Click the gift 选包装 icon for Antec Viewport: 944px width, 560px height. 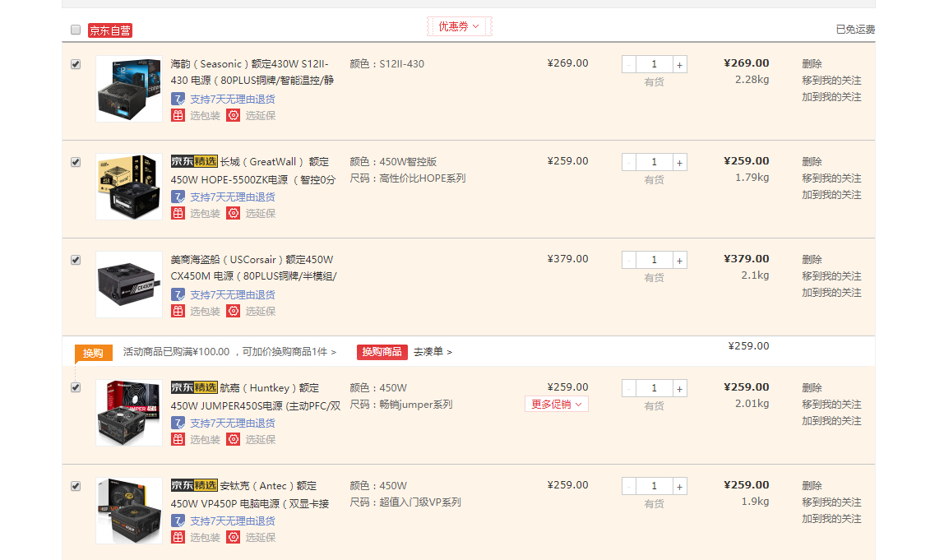coord(178,537)
